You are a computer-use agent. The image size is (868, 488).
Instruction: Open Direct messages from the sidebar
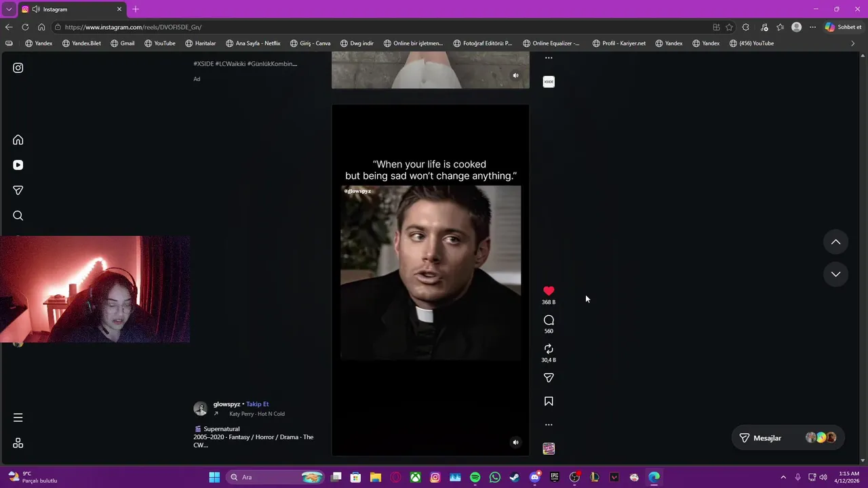coord(18,190)
